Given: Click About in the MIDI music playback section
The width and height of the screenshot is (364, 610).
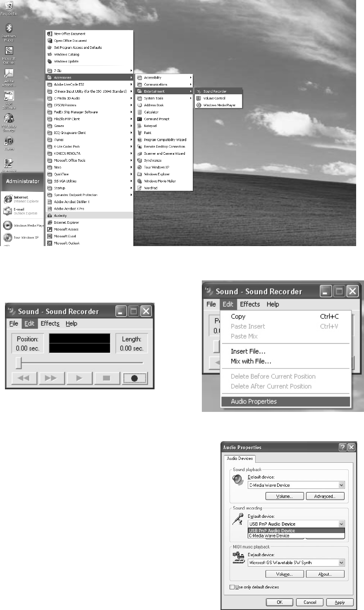Looking at the screenshot, I should pyautogui.click(x=325, y=574).
